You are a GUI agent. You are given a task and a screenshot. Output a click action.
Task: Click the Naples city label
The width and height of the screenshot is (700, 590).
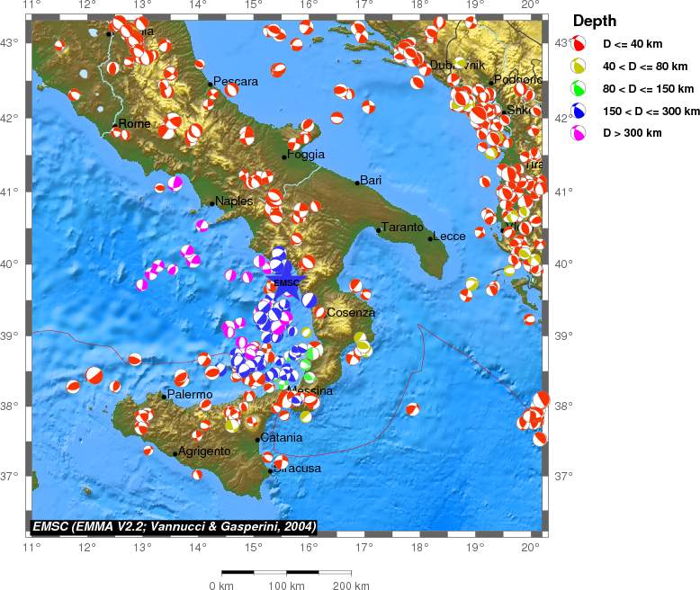(235, 201)
